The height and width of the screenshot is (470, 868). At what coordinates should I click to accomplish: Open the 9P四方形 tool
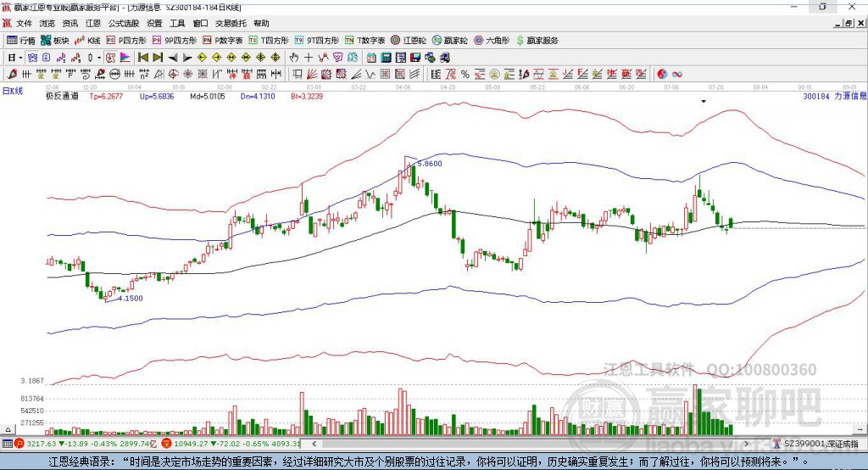point(175,41)
